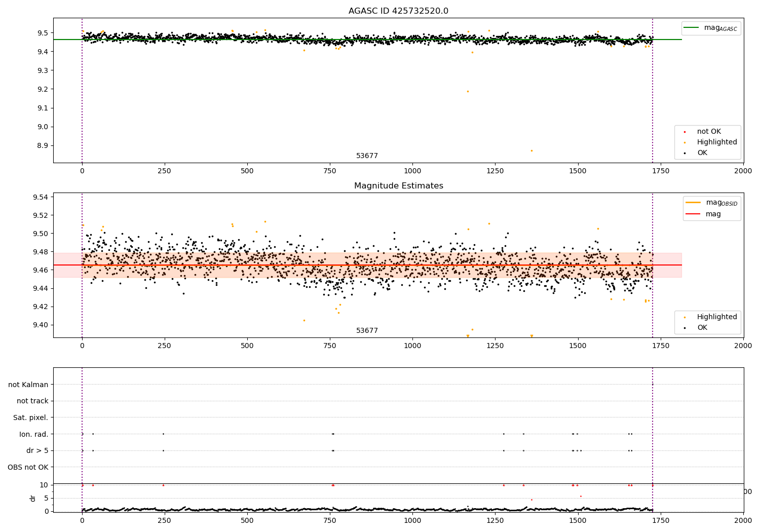Click the 9.46 y-axis tick in middle plot
760x532 pixels.
click(x=41, y=270)
